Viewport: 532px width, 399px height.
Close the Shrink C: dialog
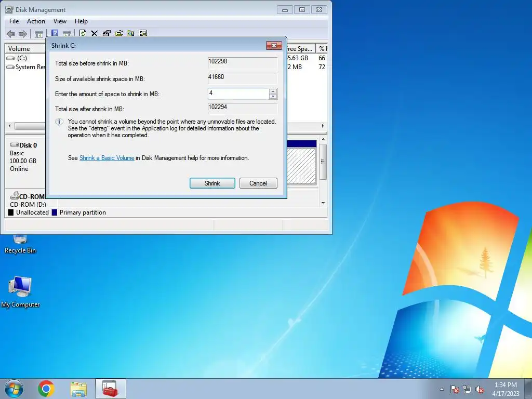(x=274, y=46)
